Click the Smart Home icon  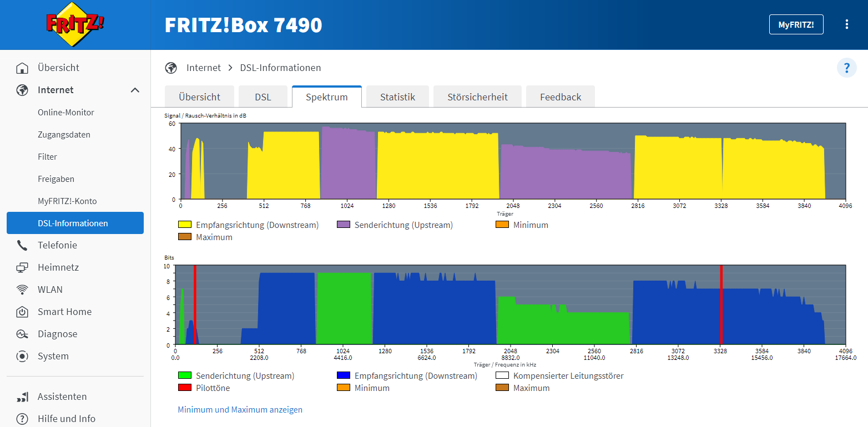pyautogui.click(x=22, y=312)
